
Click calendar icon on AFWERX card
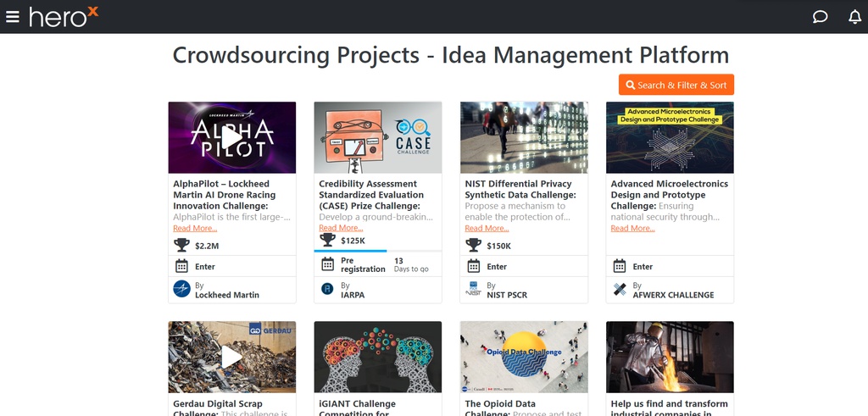click(x=620, y=266)
